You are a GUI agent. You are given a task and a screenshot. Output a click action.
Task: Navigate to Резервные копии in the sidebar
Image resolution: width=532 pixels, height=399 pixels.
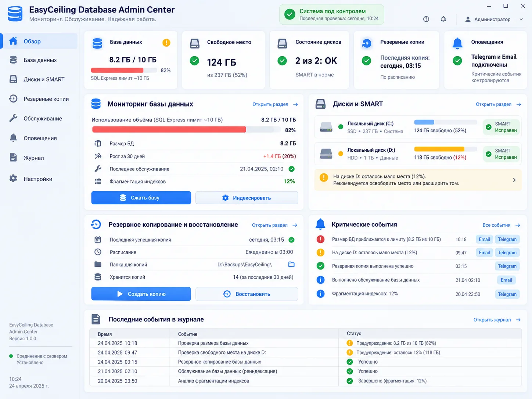coord(40,99)
